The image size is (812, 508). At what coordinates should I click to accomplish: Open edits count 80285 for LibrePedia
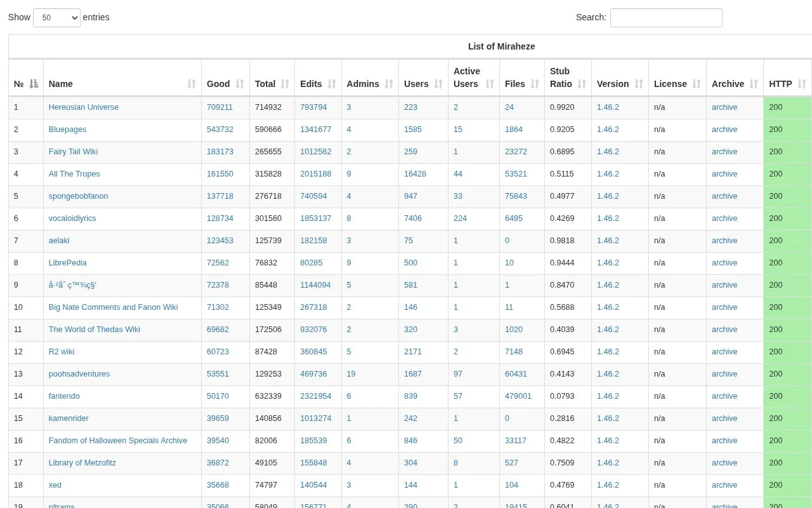(x=311, y=263)
